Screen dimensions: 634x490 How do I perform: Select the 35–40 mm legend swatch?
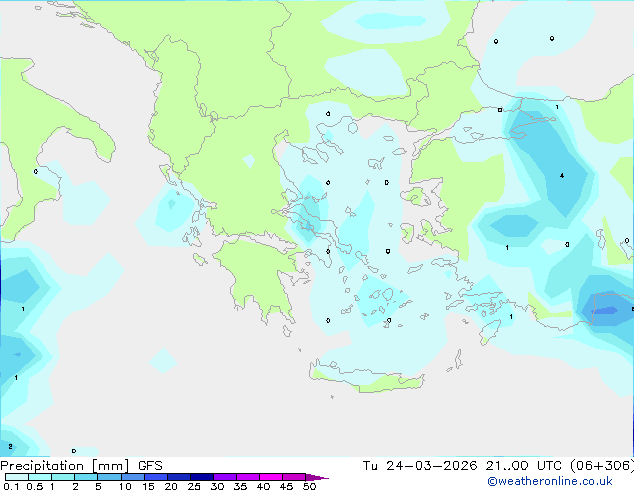coord(247,477)
